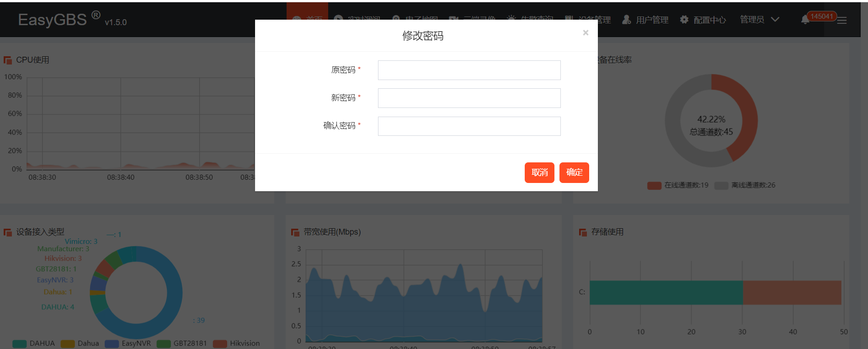Click the green used segment of C: storage bar

[666, 293]
